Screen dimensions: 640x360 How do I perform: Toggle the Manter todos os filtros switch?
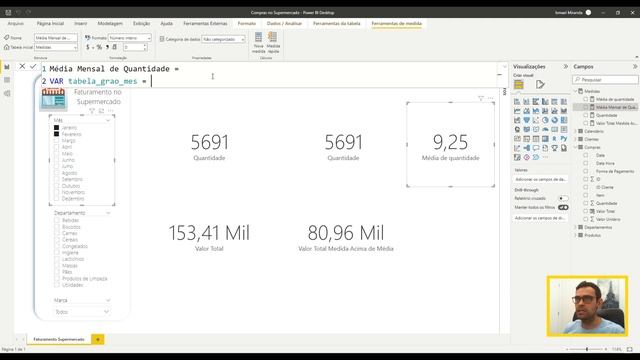click(563, 207)
